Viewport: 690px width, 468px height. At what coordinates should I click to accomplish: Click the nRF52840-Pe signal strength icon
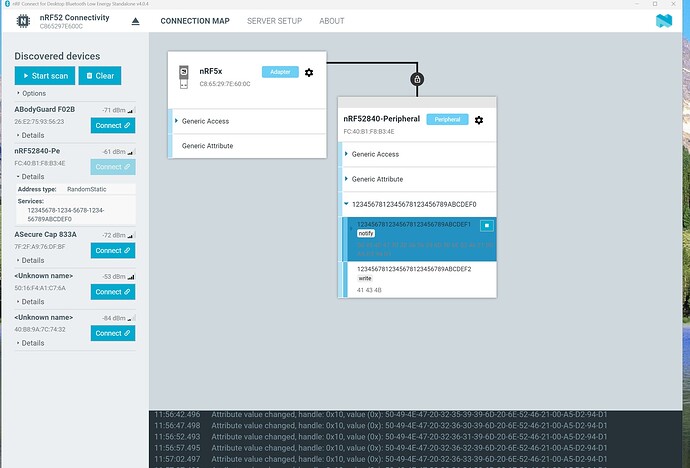[131, 152]
